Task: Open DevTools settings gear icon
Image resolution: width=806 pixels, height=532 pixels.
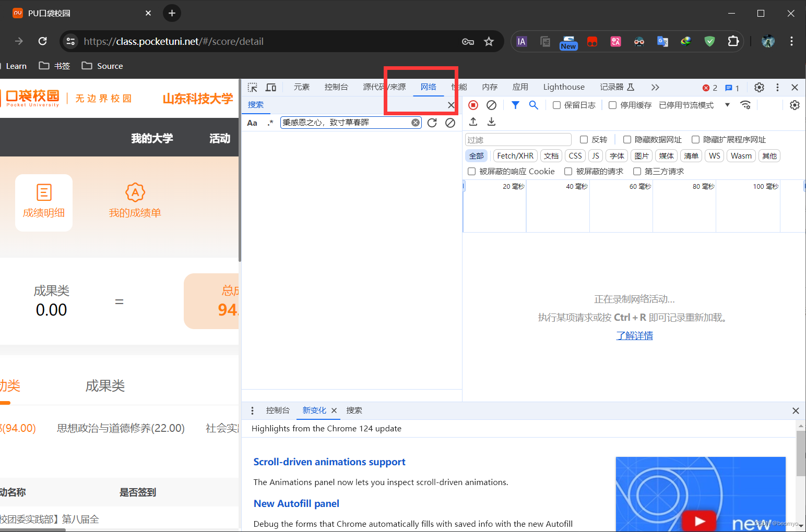Action: [x=759, y=87]
